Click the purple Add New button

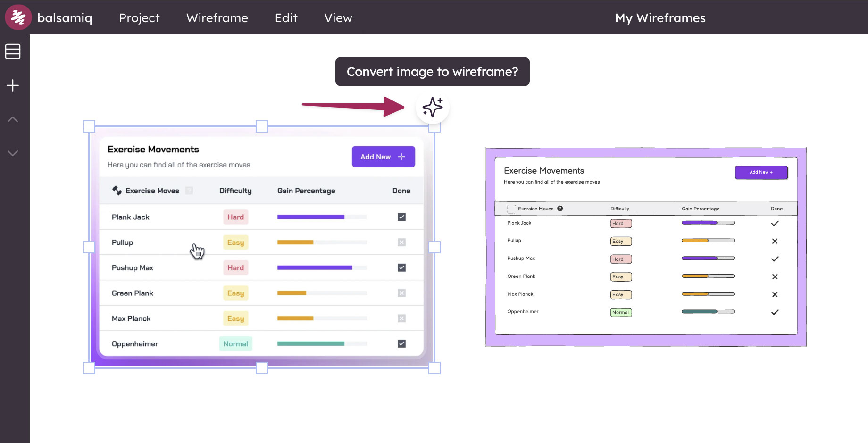click(383, 157)
